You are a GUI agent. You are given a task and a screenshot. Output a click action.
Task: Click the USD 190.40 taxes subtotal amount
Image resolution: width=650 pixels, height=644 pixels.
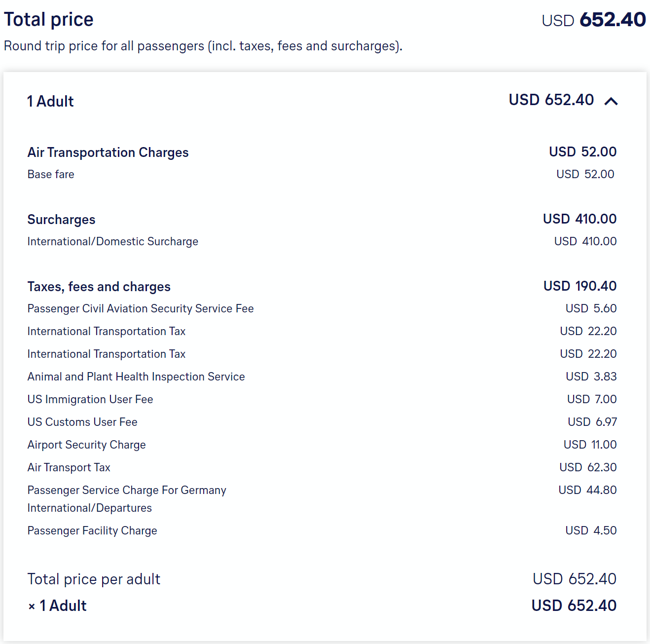(580, 286)
